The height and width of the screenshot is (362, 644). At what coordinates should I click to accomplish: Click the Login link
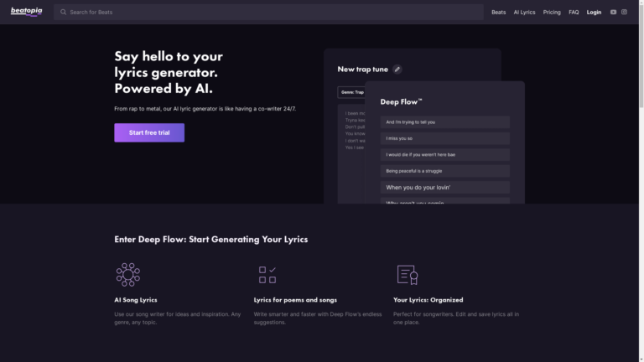click(594, 13)
